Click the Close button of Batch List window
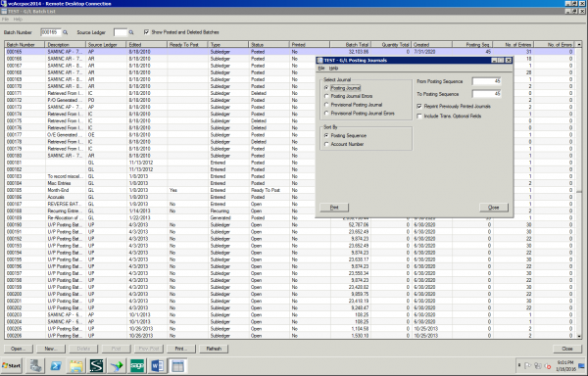This screenshot has width=588, height=376. point(567,349)
